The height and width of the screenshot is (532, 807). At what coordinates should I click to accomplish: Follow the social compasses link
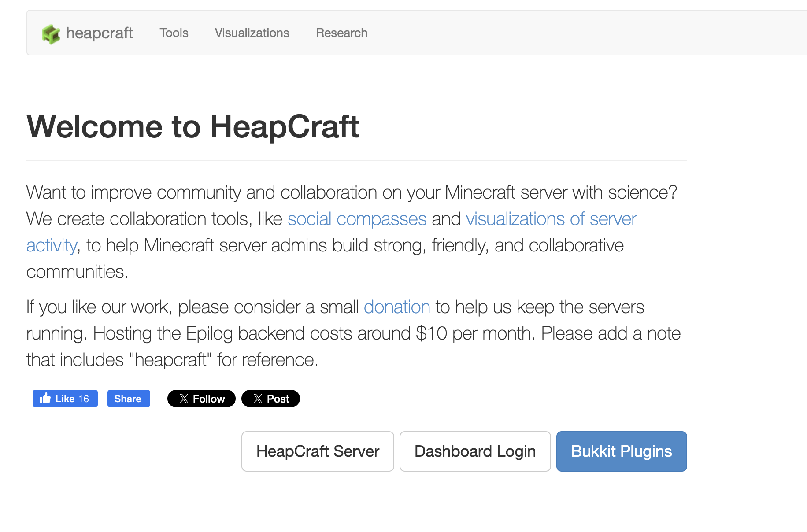[x=357, y=219]
